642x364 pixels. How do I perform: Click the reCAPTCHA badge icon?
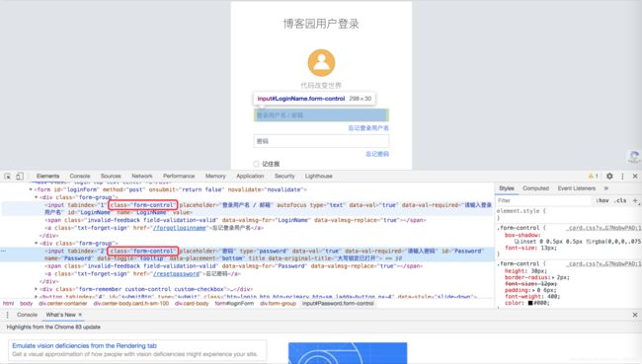point(634,157)
